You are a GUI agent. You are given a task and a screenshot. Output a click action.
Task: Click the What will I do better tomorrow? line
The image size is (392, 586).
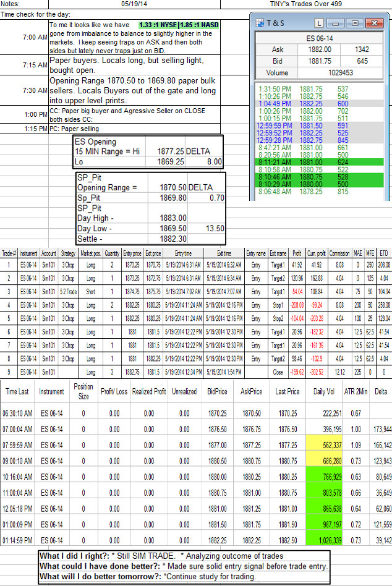point(147,576)
